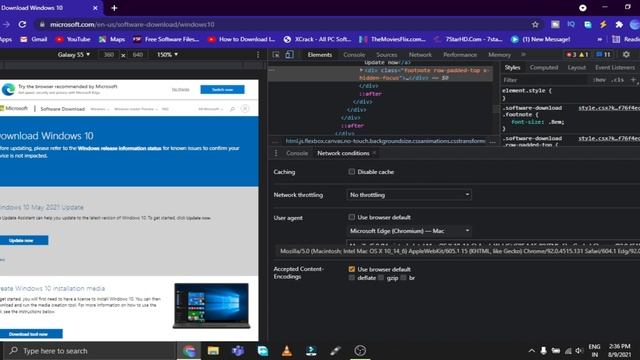Open a new browser tab

click(114, 8)
